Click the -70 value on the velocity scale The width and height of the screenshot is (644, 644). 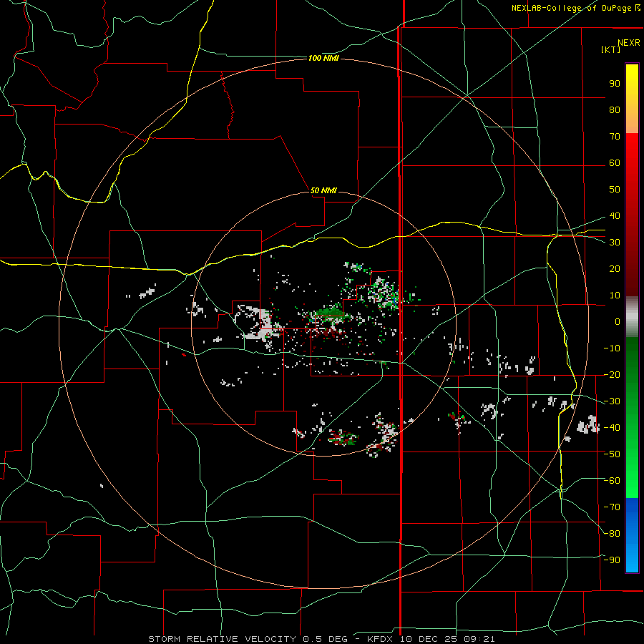point(612,507)
